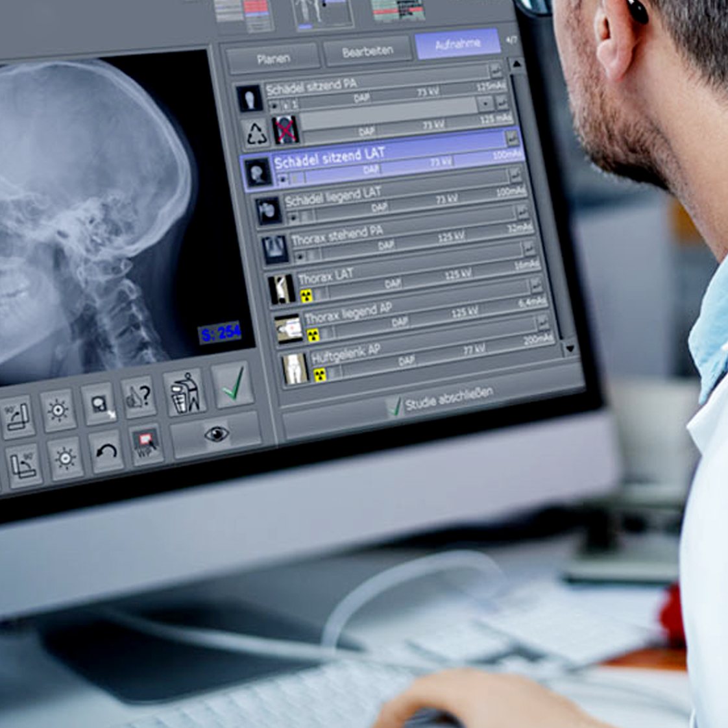Toggle the eye view button

click(x=216, y=434)
